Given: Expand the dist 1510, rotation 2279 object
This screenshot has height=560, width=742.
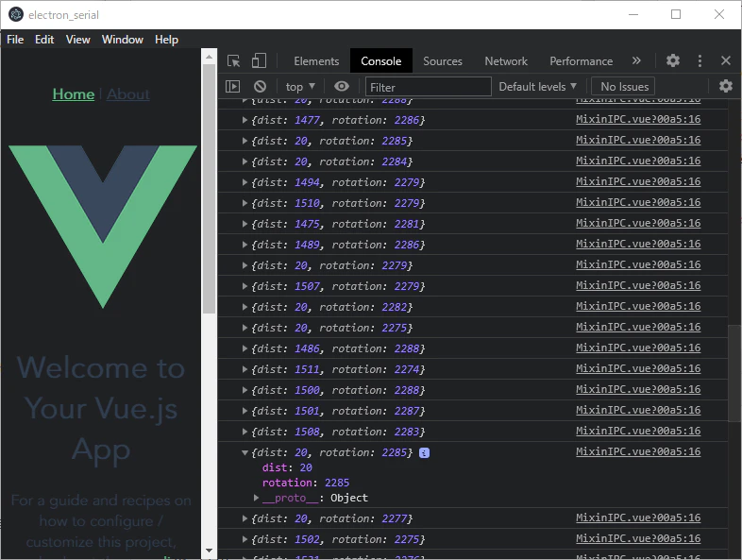Looking at the screenshot, I should [x=245, y=204].
